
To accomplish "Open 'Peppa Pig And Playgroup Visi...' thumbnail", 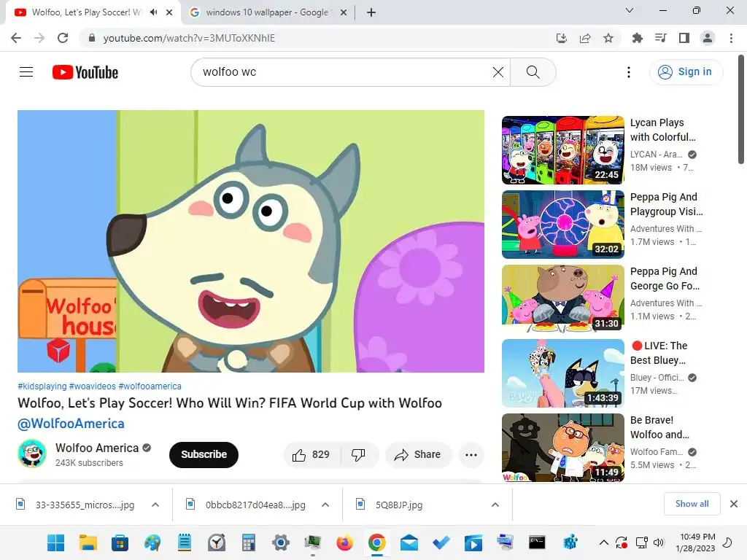I will point(562,225).
